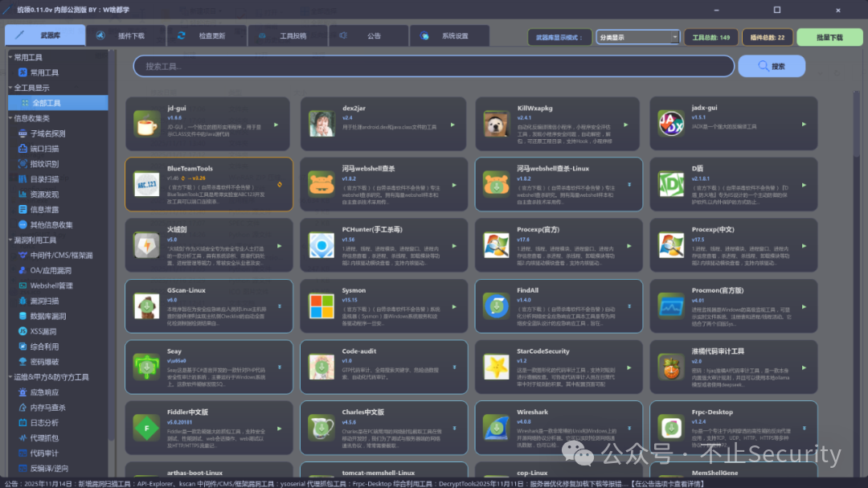Click the jadx-gui logo icon
The width and height of the screenshot is (868, 488).
671,124
